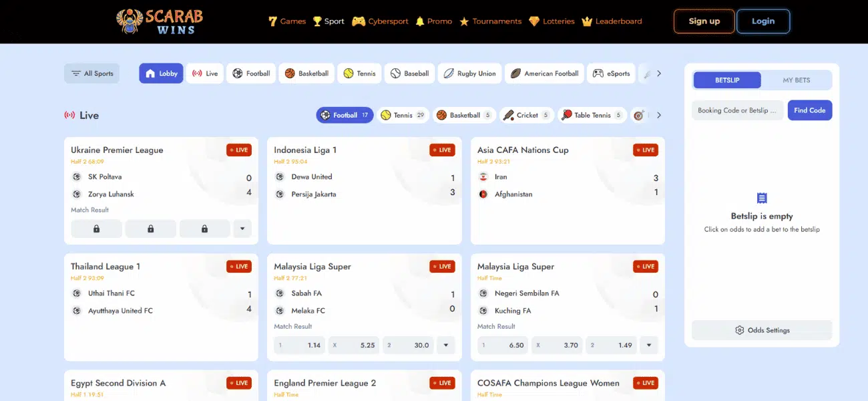Select the Tennis tab in sports bar
The image size is (868, 401).
(x=359, y=74)
